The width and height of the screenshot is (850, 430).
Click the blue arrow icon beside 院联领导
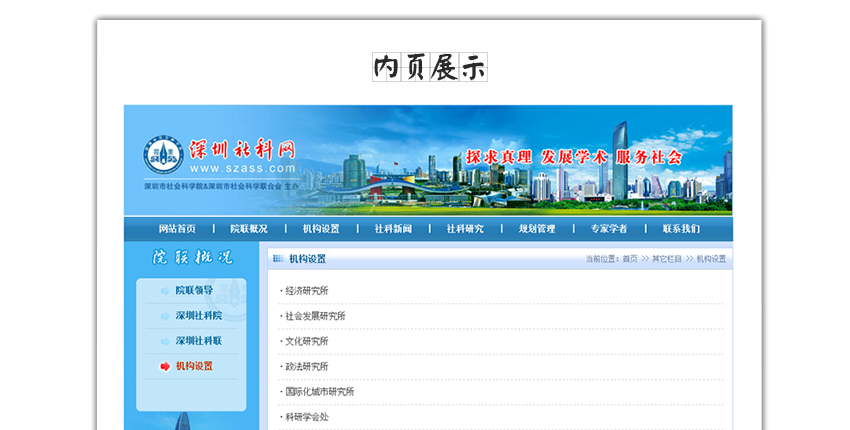(x=165, y=291)
